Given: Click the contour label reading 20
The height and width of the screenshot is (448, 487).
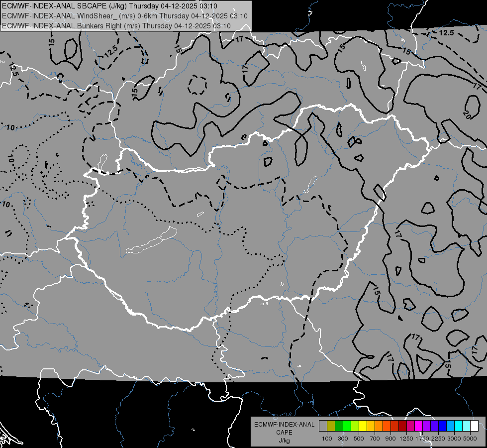Looking at the screenshot, I should tap(468, 114).
